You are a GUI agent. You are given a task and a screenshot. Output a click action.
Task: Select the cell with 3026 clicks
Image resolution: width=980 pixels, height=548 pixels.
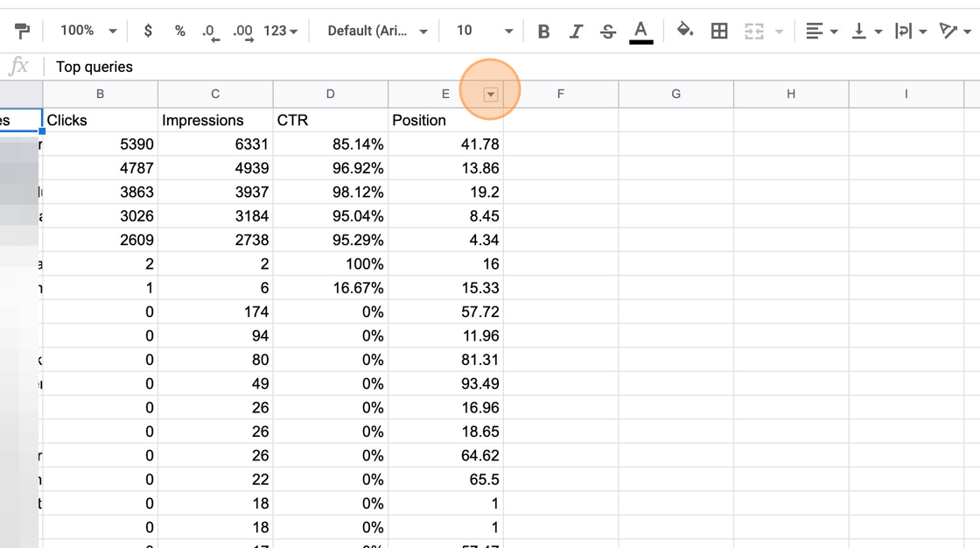[100, 216]
